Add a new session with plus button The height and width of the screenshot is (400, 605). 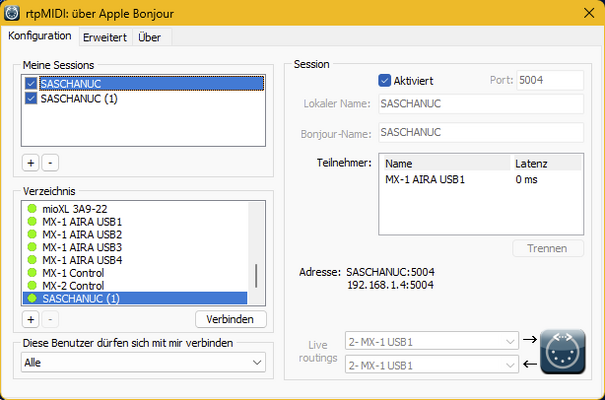click(x=31, y=161)
